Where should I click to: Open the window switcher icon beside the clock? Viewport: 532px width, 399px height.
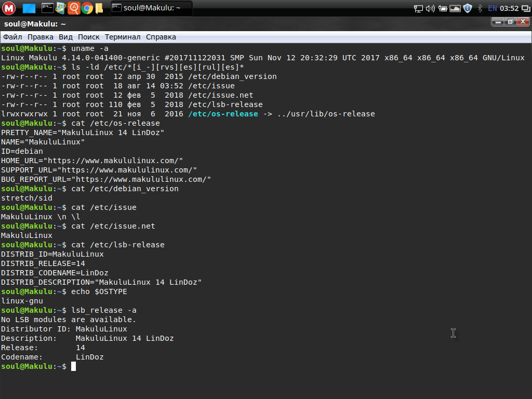click(526, 8)
